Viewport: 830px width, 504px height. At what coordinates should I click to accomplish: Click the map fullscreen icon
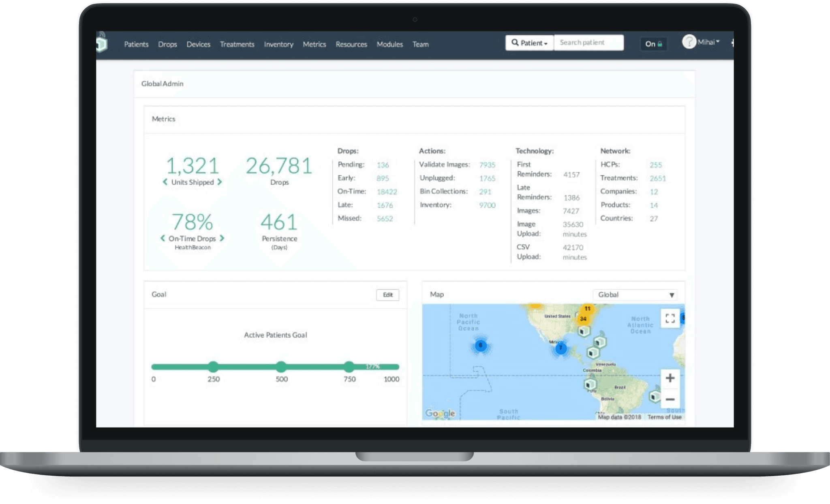click(x=670, y=318)
